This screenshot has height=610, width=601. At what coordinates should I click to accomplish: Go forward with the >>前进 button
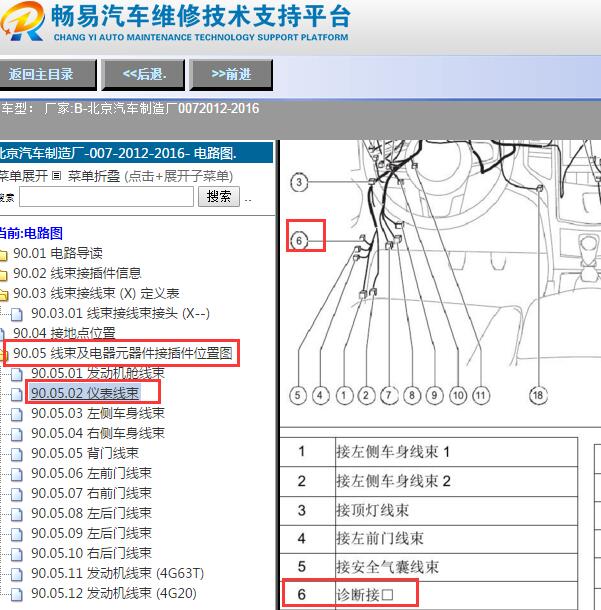click(x=231, y=74)
